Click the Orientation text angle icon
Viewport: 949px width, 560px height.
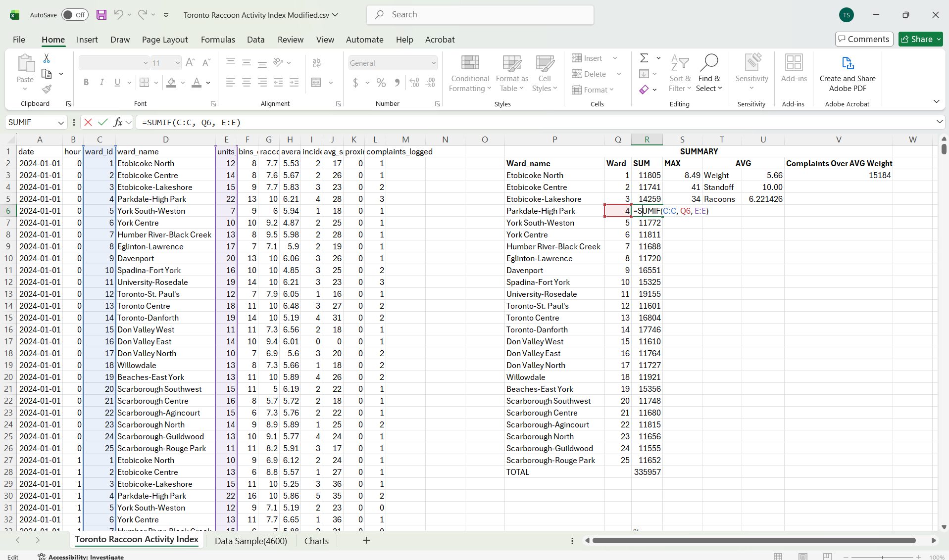point(278,62)
